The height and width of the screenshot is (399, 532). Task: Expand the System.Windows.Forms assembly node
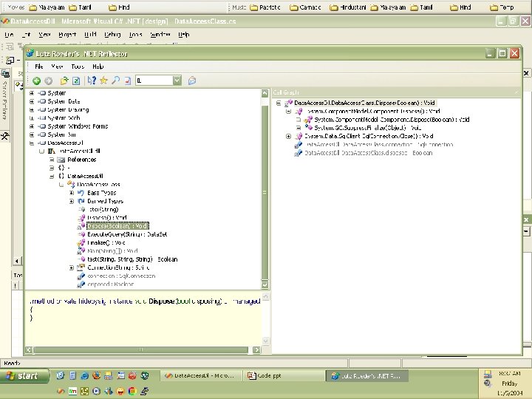pyautogui.click(x=32, y=126)
